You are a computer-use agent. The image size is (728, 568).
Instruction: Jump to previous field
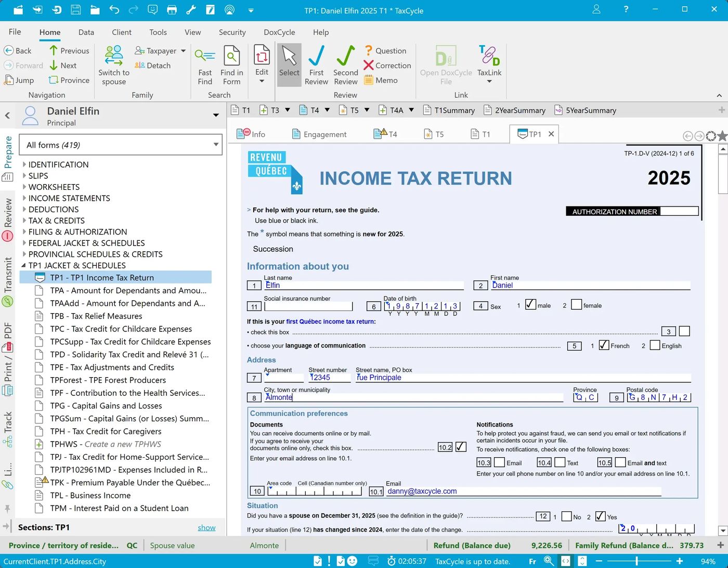click(69, 50)
